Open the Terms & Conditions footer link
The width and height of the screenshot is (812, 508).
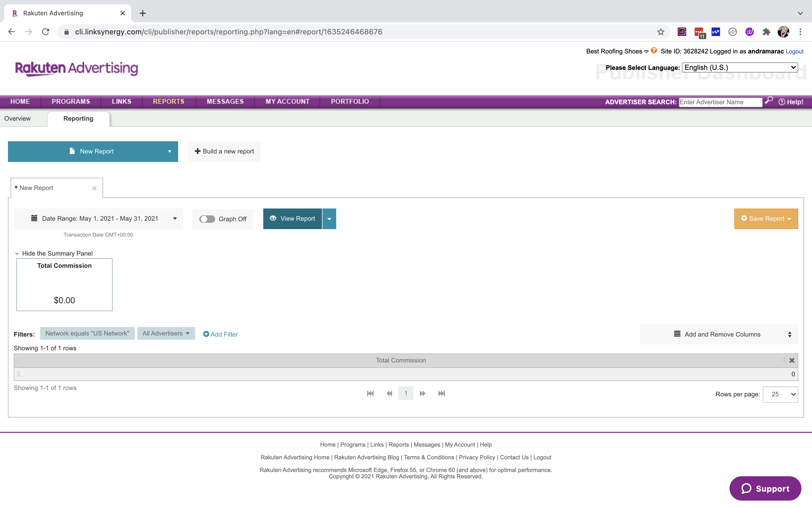click(x=429, y=457)
